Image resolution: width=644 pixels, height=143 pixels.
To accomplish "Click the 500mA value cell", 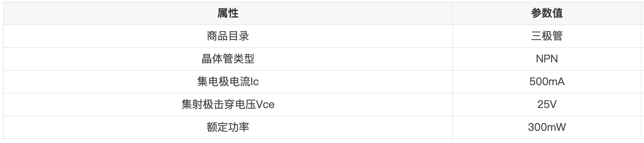I will point(547,82).
